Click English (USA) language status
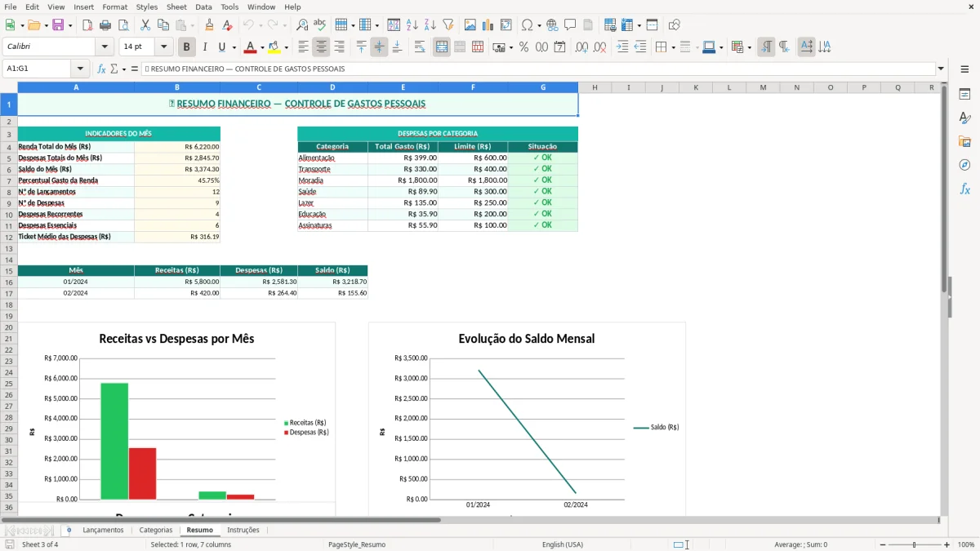The height and width of the screenshot is (551, 980). [563, 544]
